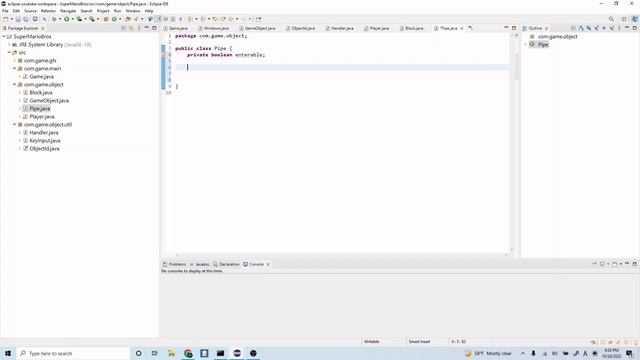Screen dimensions: 640x360
Task: Select Block.java in Package Explorer
Action: click(x=40, y=93)
